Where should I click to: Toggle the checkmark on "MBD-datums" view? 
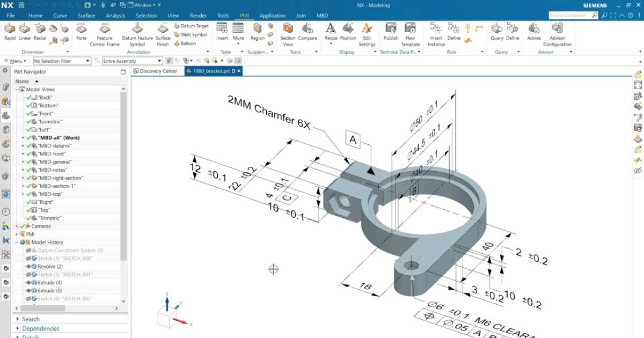29,146
